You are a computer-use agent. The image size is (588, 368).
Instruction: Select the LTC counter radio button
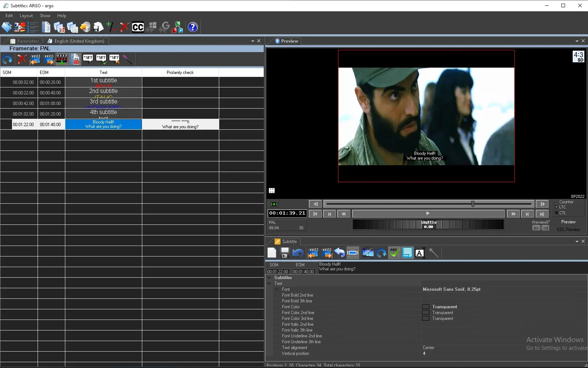(x=557, y=207)
